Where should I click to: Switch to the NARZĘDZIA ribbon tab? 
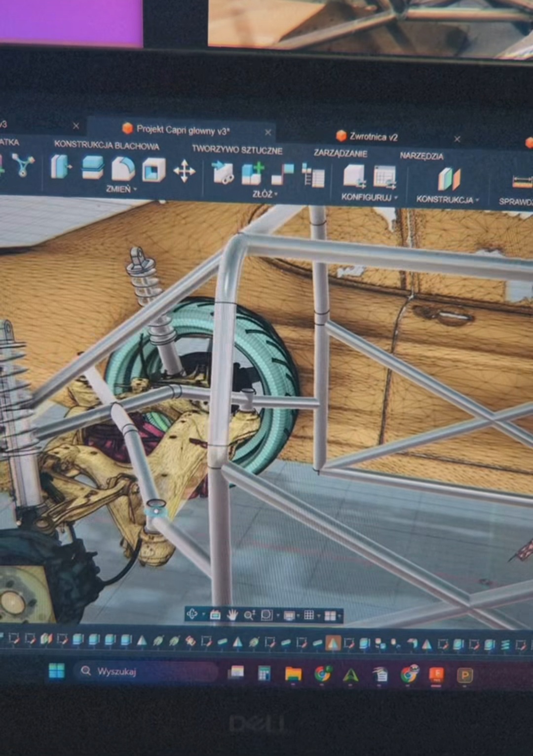[421, 156]
